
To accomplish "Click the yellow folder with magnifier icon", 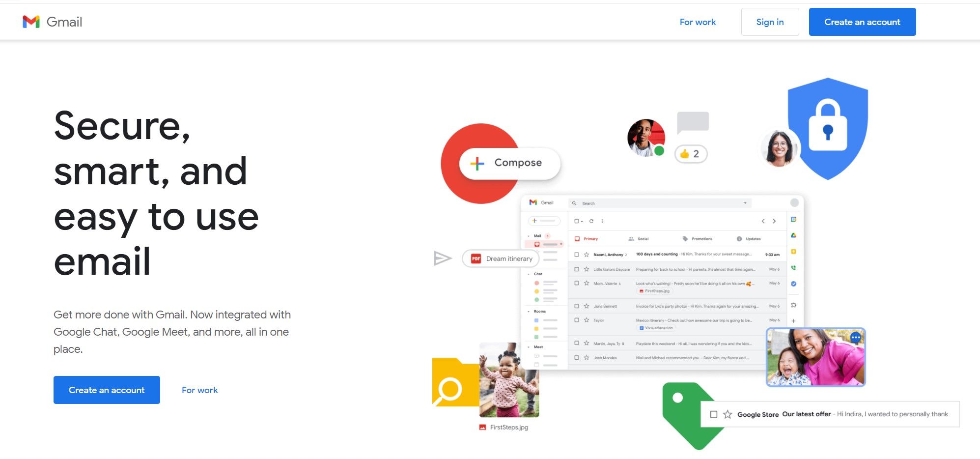I will [x=455, y=382].
